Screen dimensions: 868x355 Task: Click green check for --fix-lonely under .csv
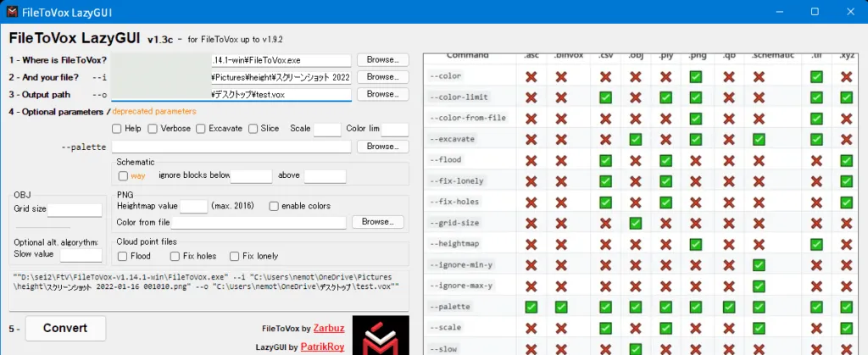605,181
